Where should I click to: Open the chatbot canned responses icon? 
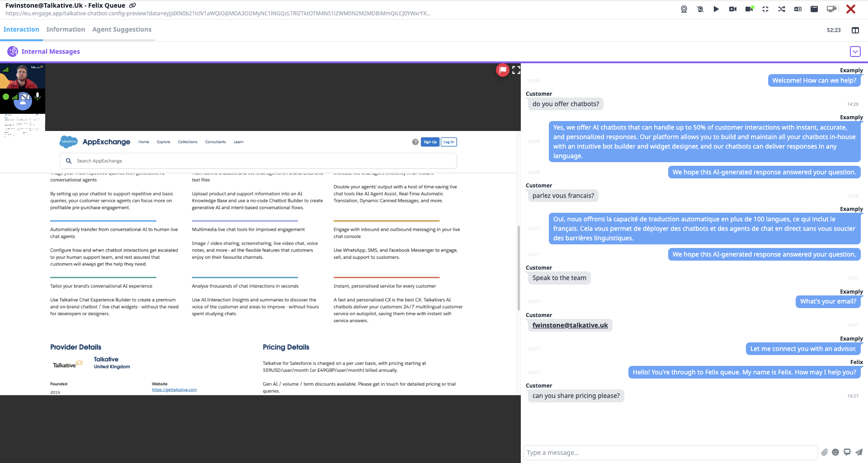click(847, 452)
